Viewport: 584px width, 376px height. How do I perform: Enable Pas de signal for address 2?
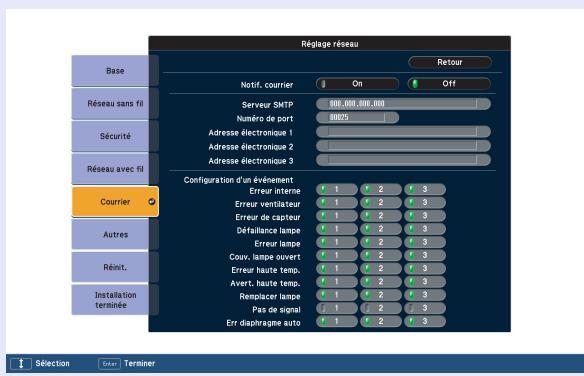pos(381,308)
